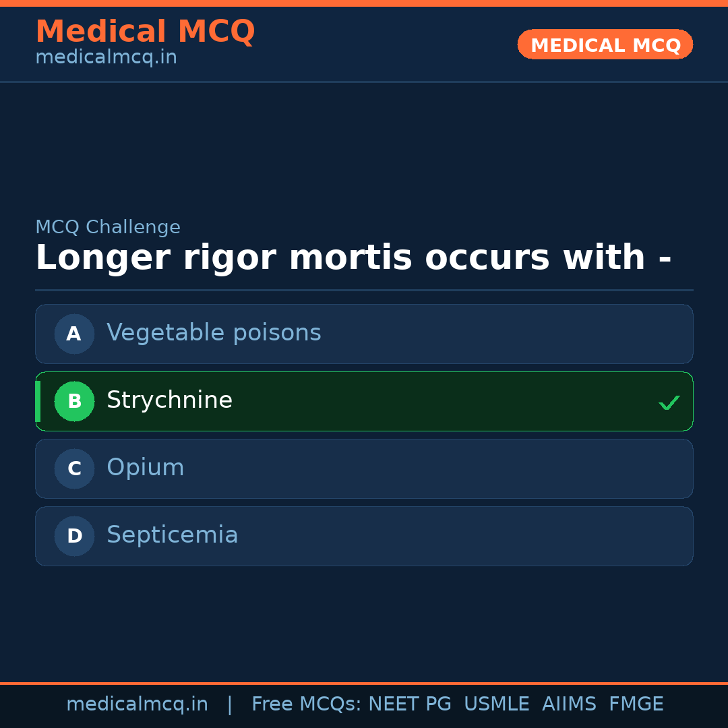Click medicalmcq.in in the footer
The height and width of the screenshot is (728, 728).
pyautogui.click(x=138, y=703)
